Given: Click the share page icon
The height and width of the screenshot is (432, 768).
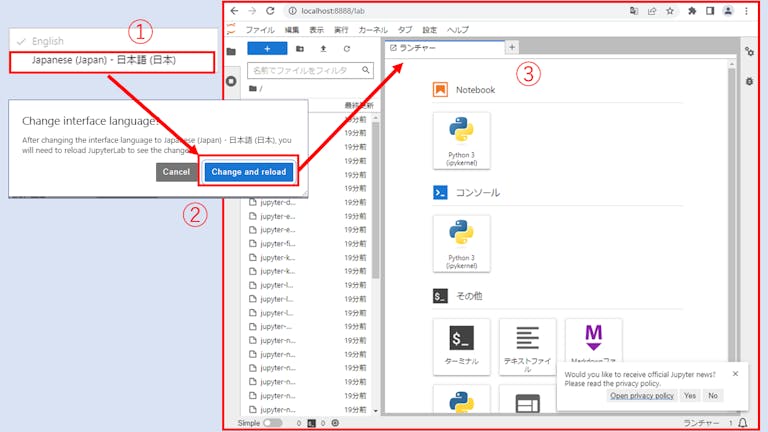Looking at the screenshot, I should pos(652,11).
